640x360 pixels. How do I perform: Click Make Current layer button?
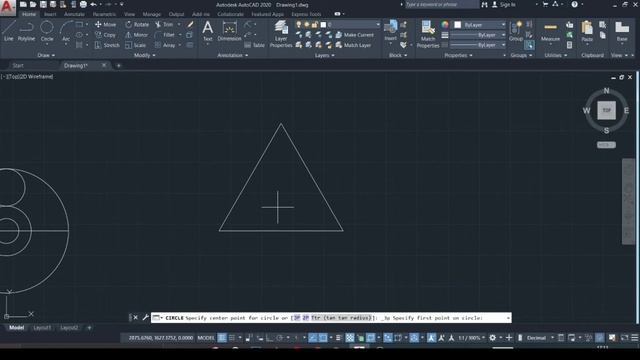(x=354, y=35)
